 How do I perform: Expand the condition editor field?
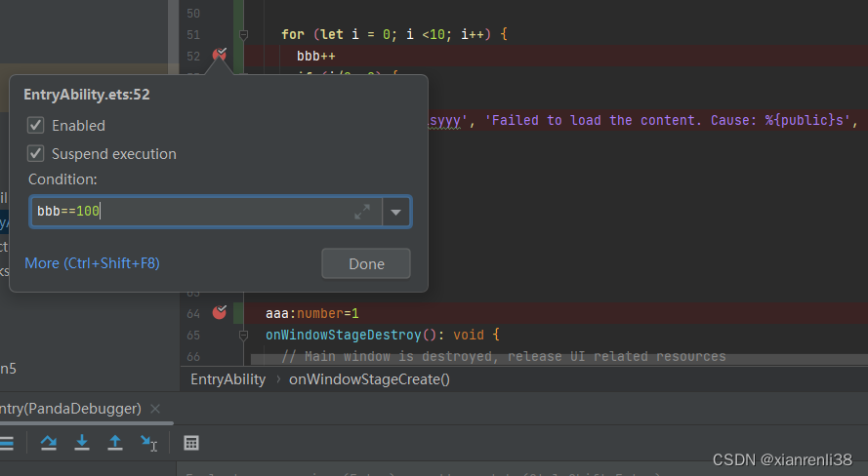pyautogui.click(x=362, y=212)
